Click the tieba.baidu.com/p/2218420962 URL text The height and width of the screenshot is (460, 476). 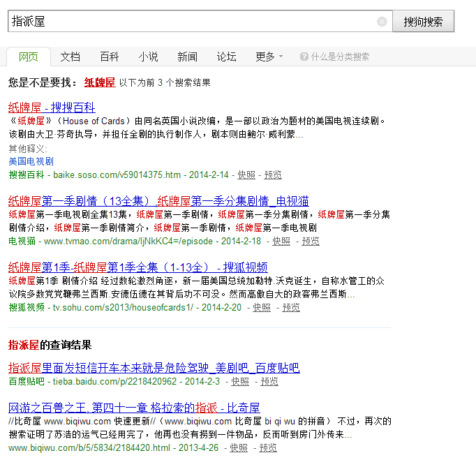point(114,382)
